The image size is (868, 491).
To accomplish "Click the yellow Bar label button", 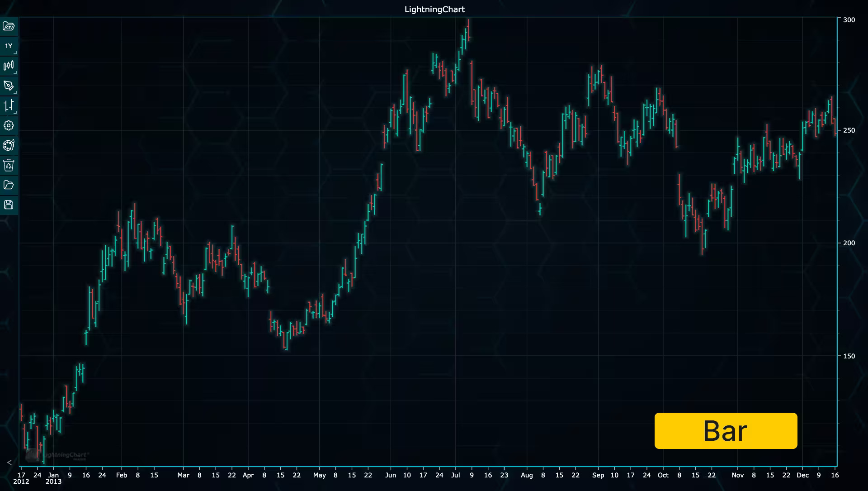I will [x=726, y=430].
